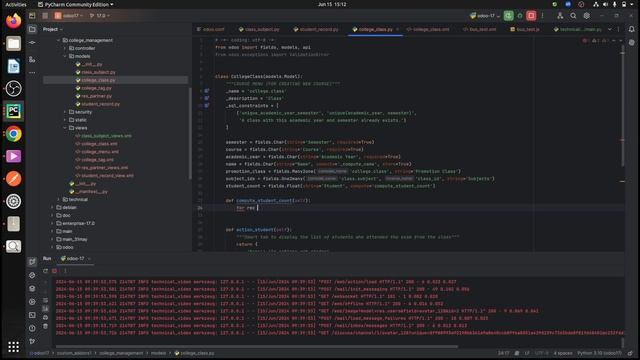Click college_management breadcrumb in status bar
640x360 pixels.
pos(121,353)
